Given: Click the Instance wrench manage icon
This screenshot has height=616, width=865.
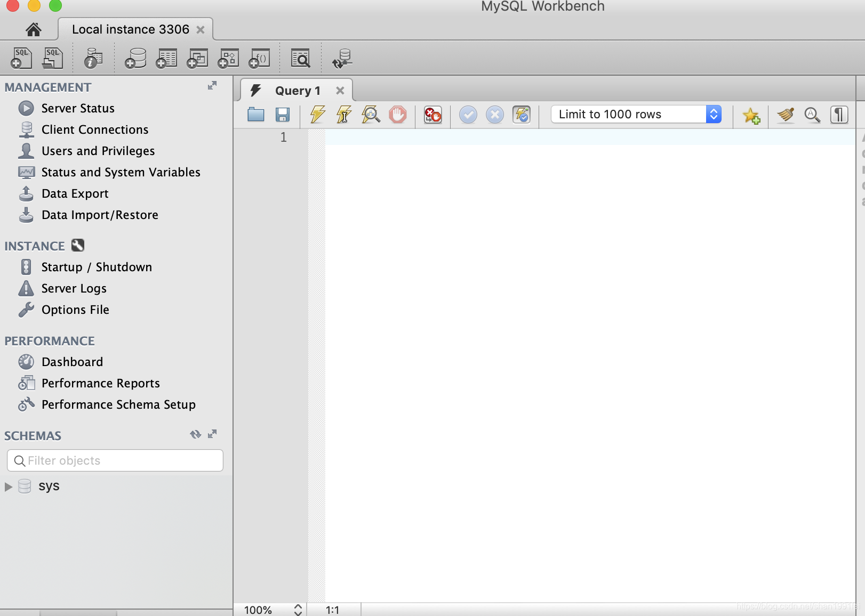Looking at the screenshot, I should click(78, 245).
